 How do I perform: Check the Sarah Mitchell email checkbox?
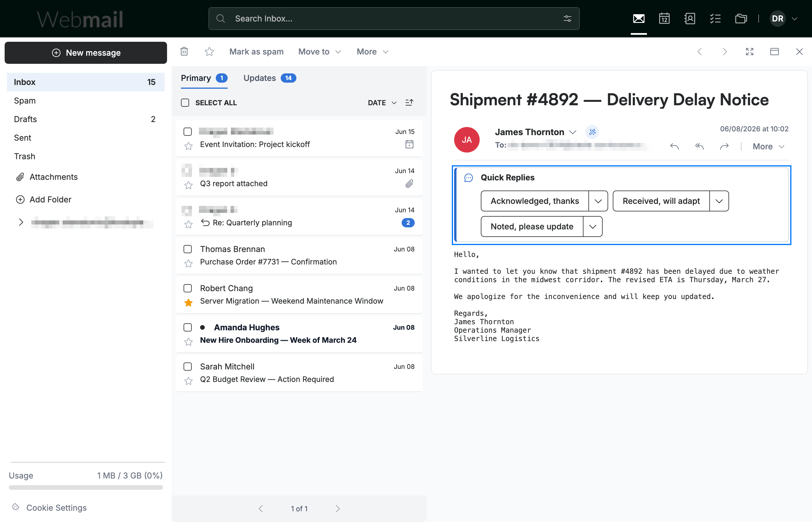tap(187, 367)
